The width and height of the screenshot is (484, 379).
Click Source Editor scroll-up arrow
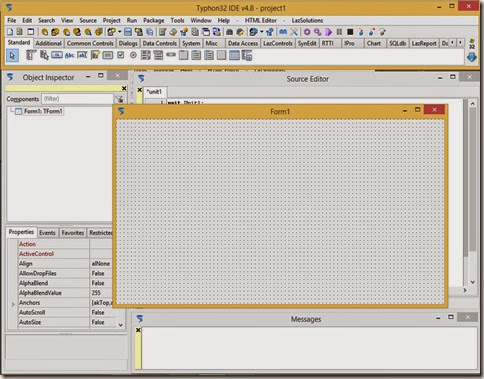coord(472,104)
